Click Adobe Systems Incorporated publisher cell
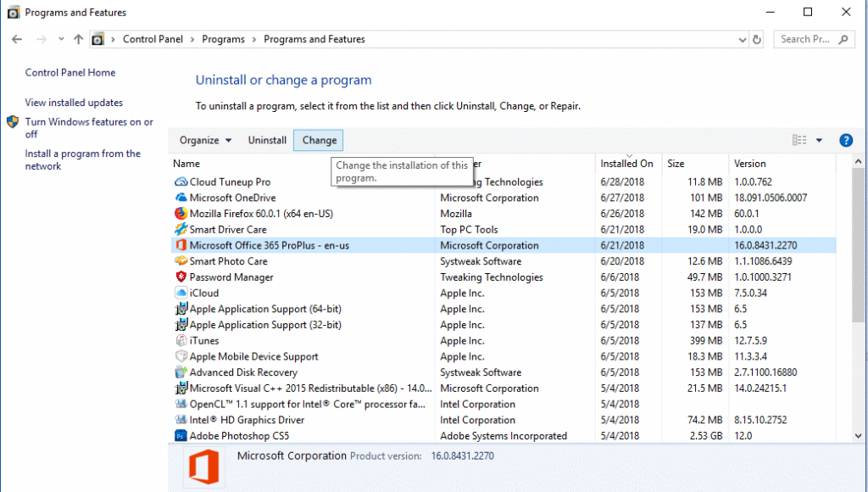Image resolution: width=868 pixels, height=492 pixels. point(504,435)
